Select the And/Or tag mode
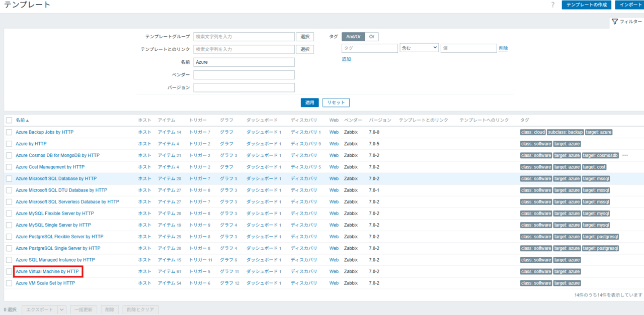644x315 pixels. pos(353,37)
